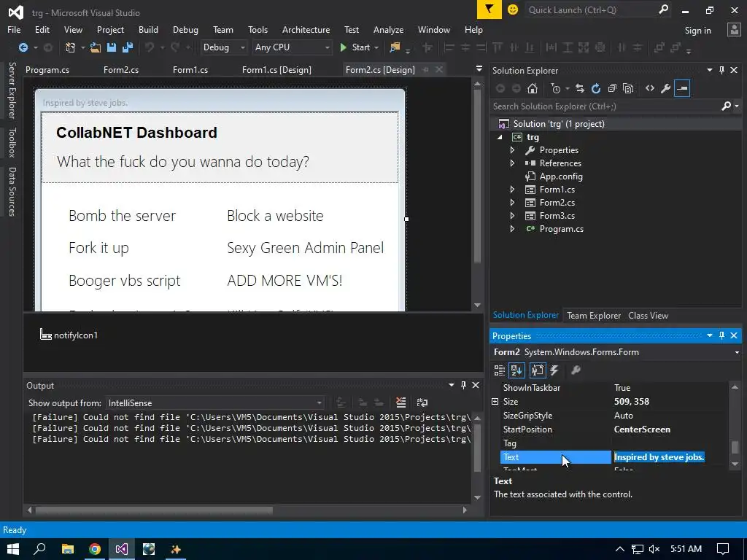Click the Find in Files toolbar icon
Viewport: 747px width, 560px height.
pyautogui.click(x=395, y=47)
